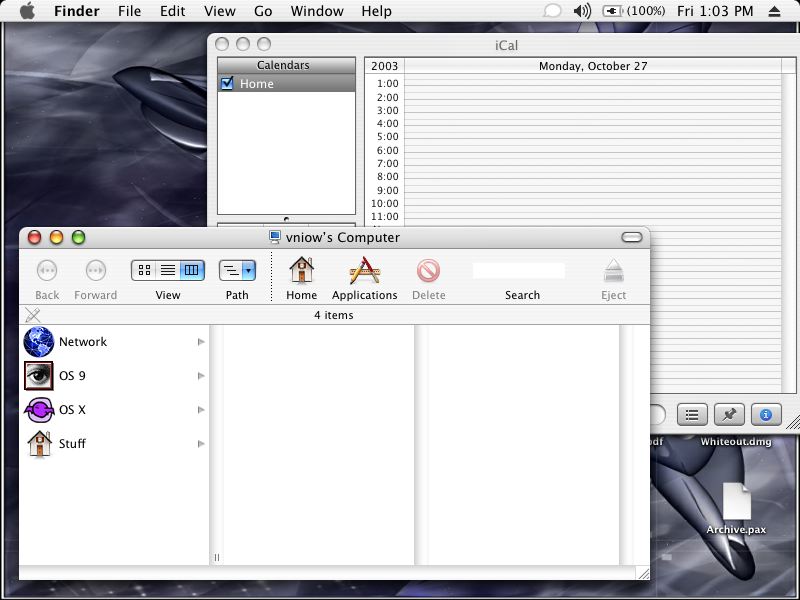Click the pushpin button in iCal
Screen dimensions: 800x600
point(729,414)
